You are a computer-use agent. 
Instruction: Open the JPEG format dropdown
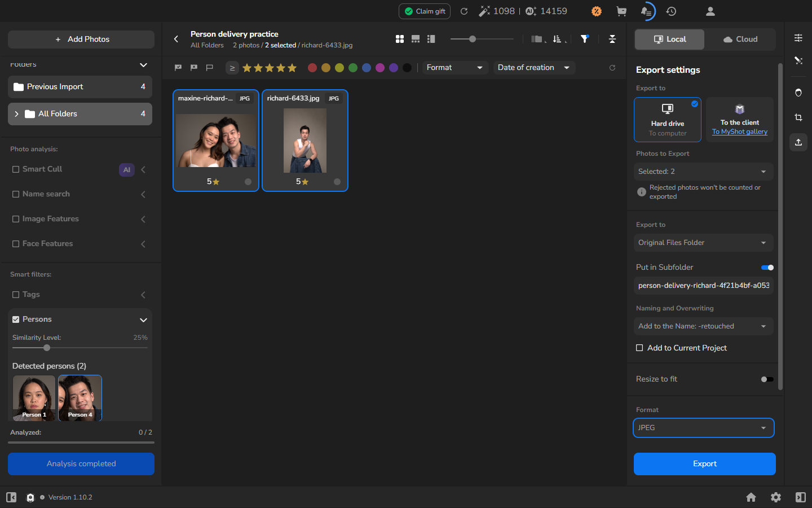pyautogui.click(x=704, y=428)
